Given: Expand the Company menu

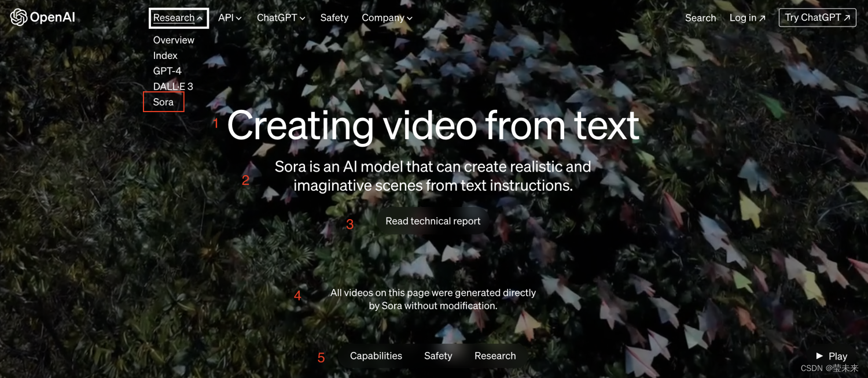Looking at the screenshot, I should tap(387, 18).
